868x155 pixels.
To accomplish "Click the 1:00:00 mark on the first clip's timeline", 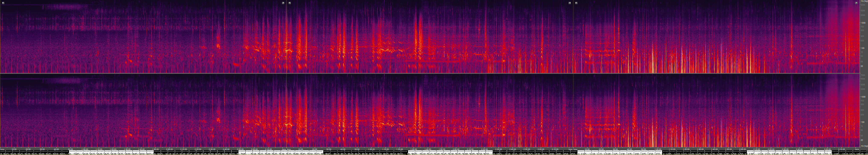I will (85, 149).
